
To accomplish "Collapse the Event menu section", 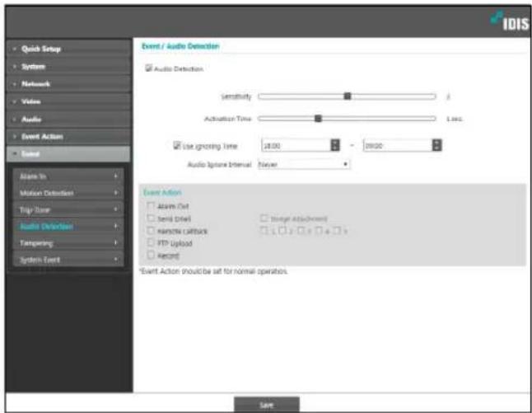I will click(68, 154).
